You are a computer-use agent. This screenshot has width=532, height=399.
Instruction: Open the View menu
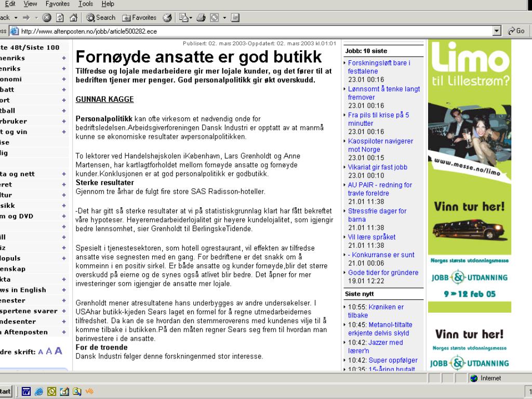click(x=30, y=4)
